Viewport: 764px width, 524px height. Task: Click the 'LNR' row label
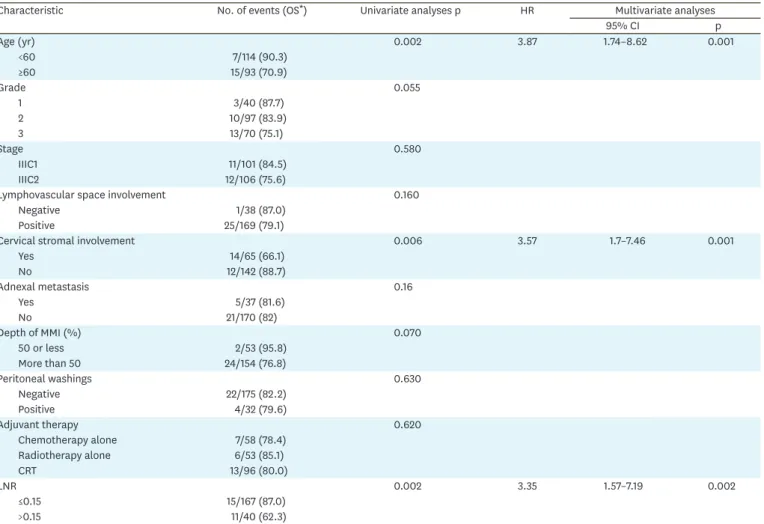pyautogui.click(x=9, y=486)
